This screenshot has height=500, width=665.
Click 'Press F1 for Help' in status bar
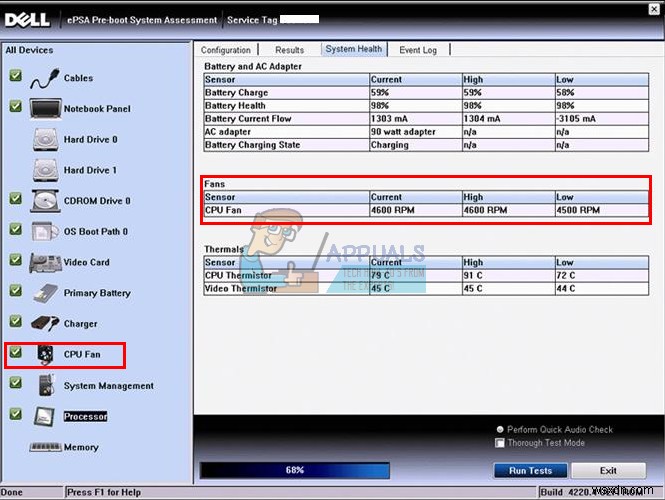104,492
